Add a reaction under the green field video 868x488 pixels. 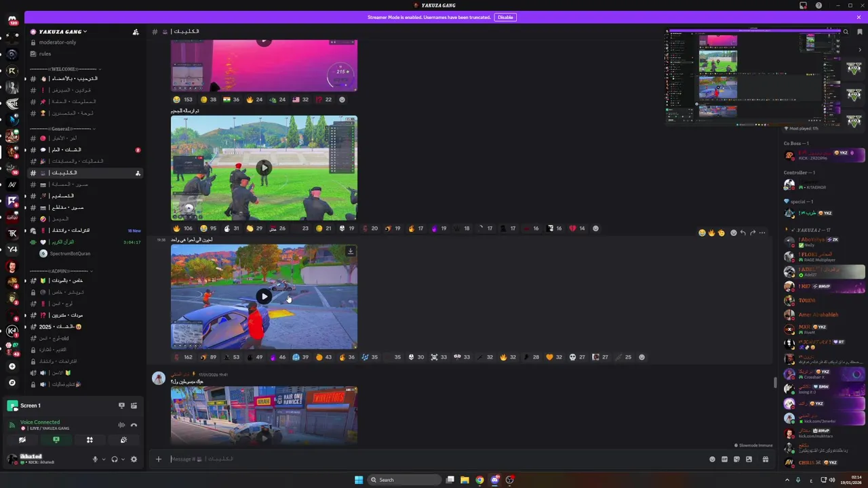click(595, 228)
